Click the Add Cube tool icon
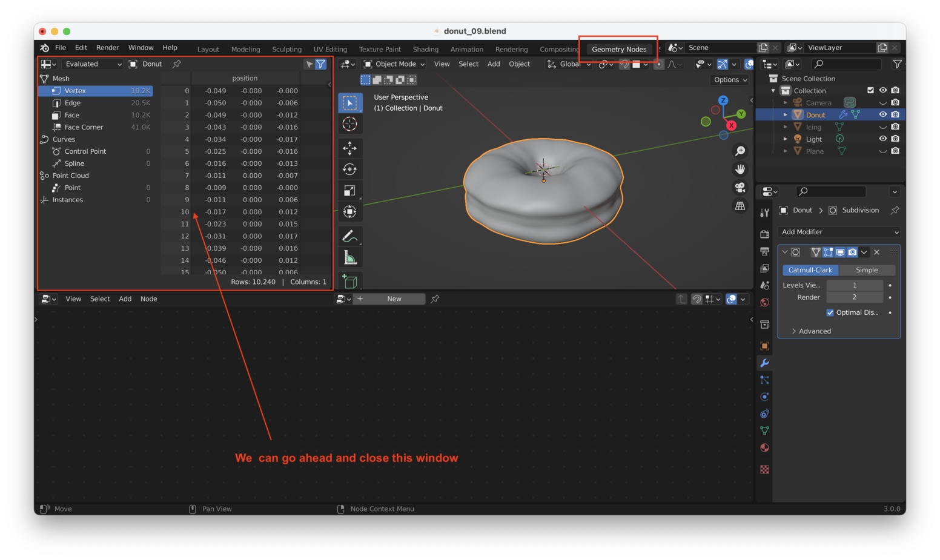 coord(349,281)
